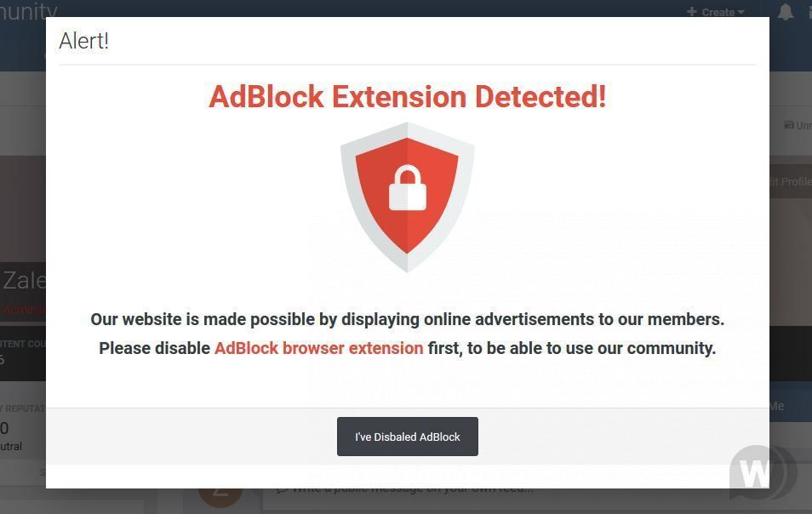The image size is (812, 514).
Task: Click the partially hidden Edit Profile button
Action: [x=790, y=181]
